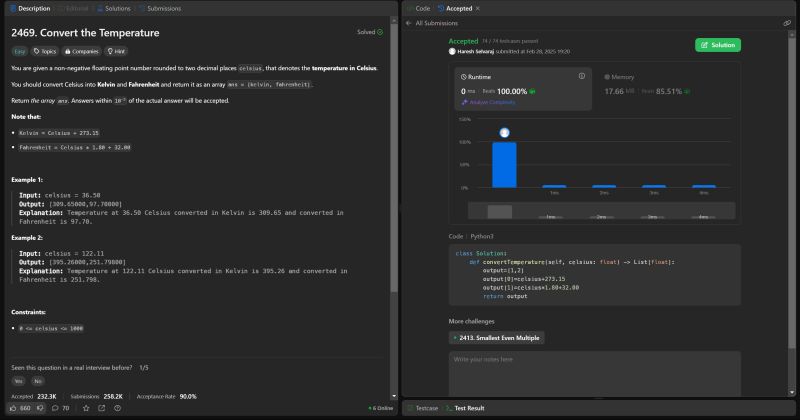Answer No to seen in interview
Viewport: 800px width, 420px height.
pyautogui.click(x=38, y=381)
